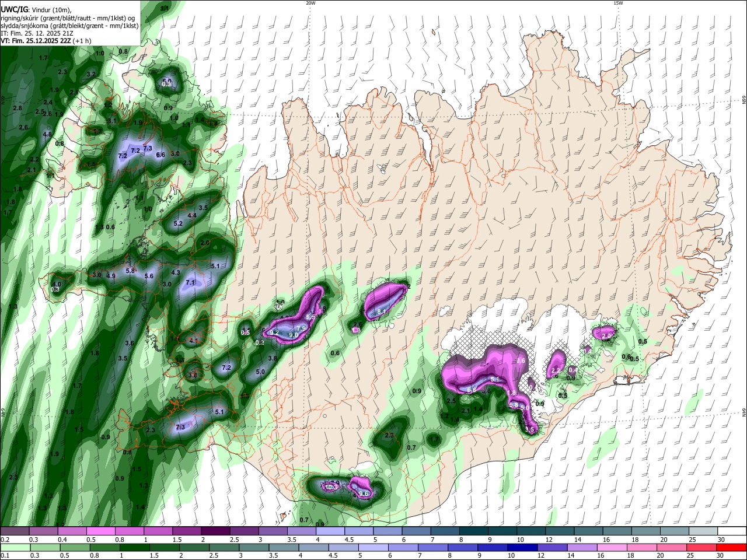
Task: Click the 6.8 value over the glacier's snow band
Action: pos(472,389)
